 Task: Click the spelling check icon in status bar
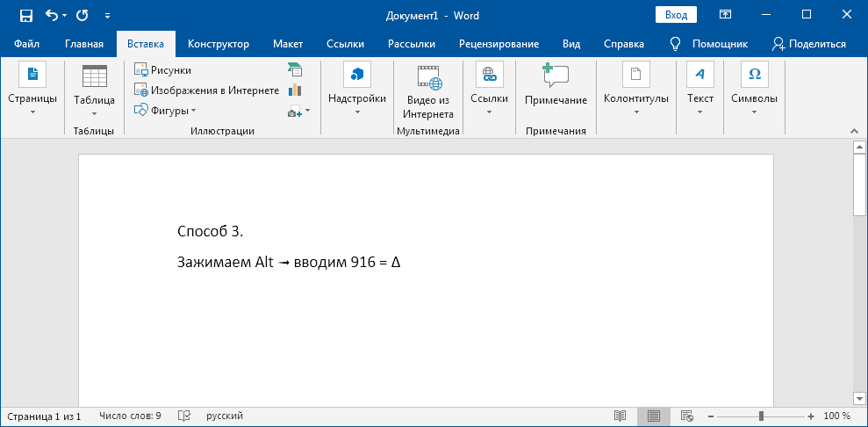tap(184, 416)
